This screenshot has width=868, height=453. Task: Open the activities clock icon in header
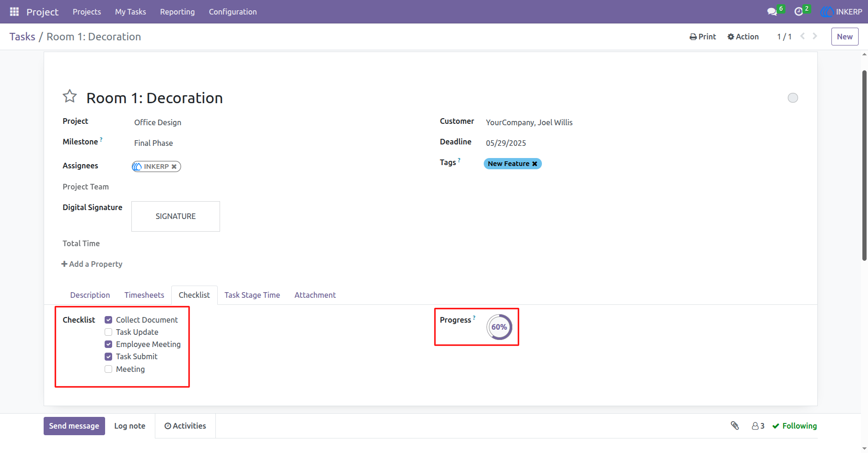pos(799,12)
